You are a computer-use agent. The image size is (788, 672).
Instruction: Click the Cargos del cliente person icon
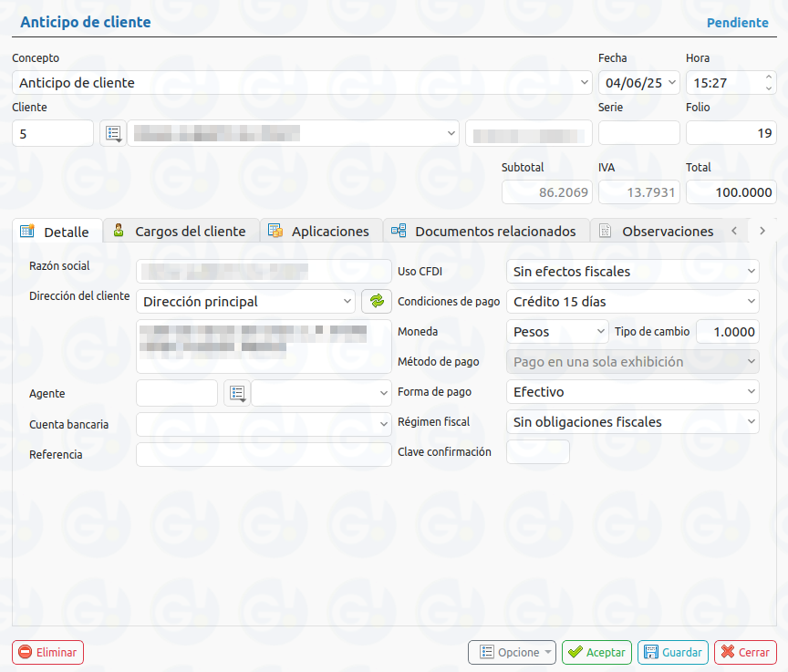119,231
